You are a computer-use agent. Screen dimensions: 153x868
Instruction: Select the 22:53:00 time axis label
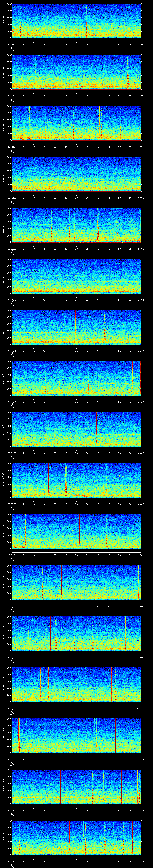coord(12,402)
